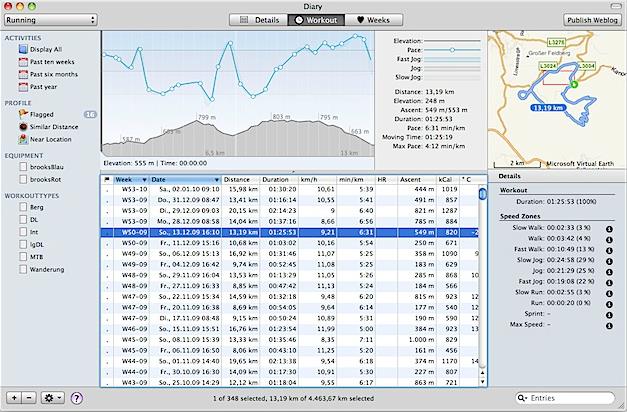
Task: Select the Similar Distance icon
Action: [x=23, y=127]
